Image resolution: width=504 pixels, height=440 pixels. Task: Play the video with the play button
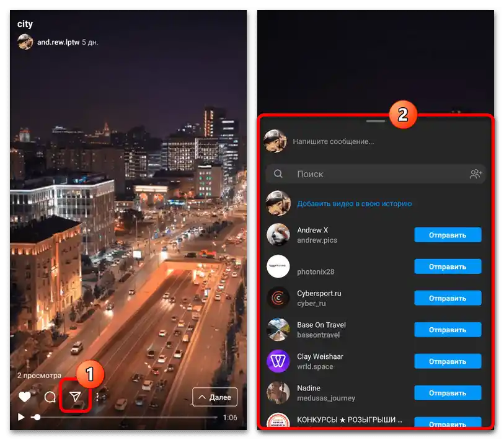[21, 417]
